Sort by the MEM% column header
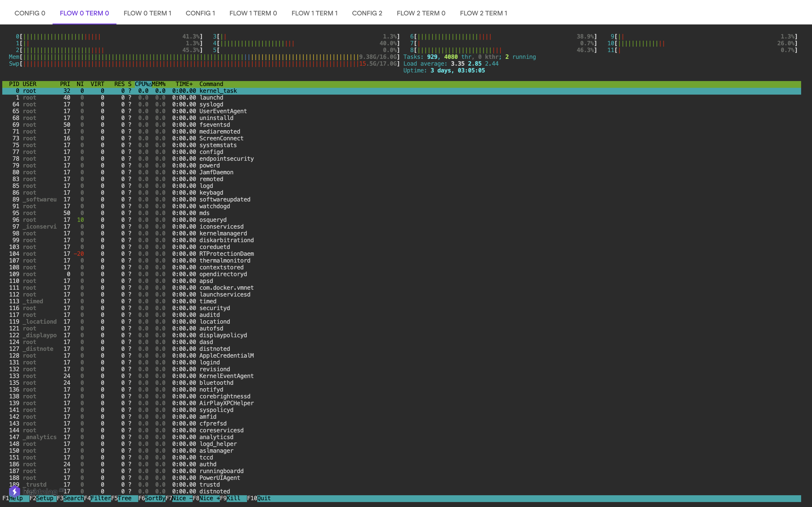Viewport: 812px width, 507px height. point(159,84)
